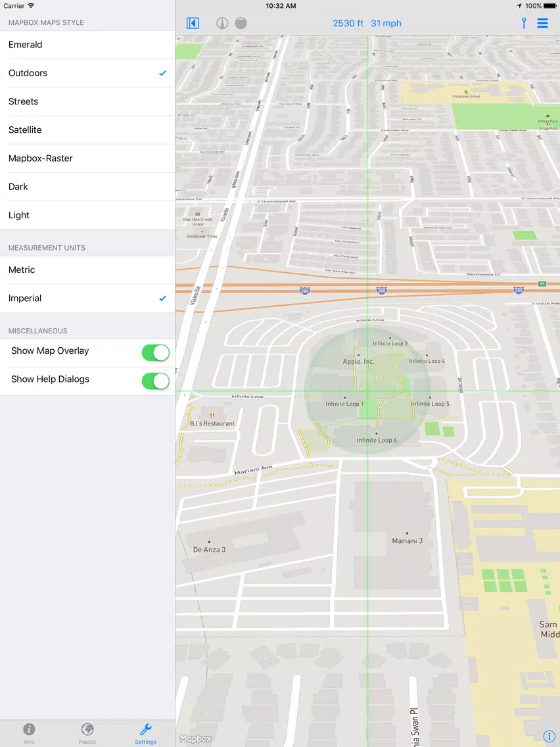Tap the 31 mph speed readout
The image size is (560, 747).
pos(386,24)
